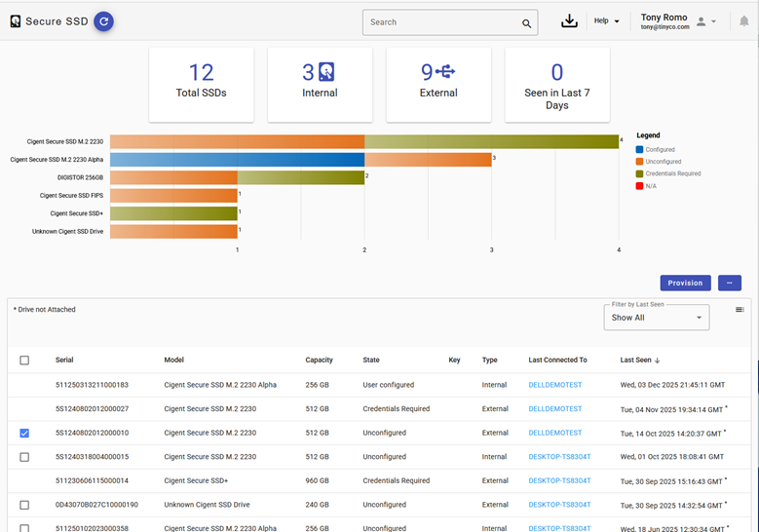Check the row for serial 511250102023000358
Viewport: 759px width, 532px height.
pyautogui.click(x=24, y=528)
